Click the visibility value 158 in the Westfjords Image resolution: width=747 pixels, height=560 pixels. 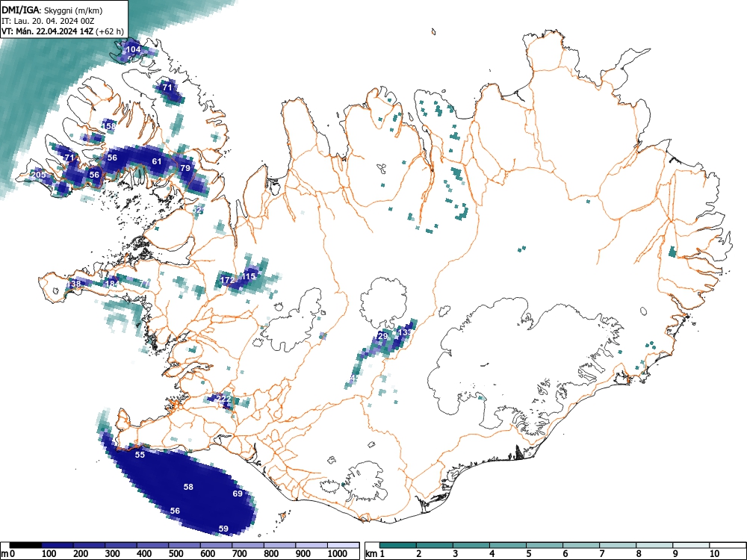click(x=109, y=126)
